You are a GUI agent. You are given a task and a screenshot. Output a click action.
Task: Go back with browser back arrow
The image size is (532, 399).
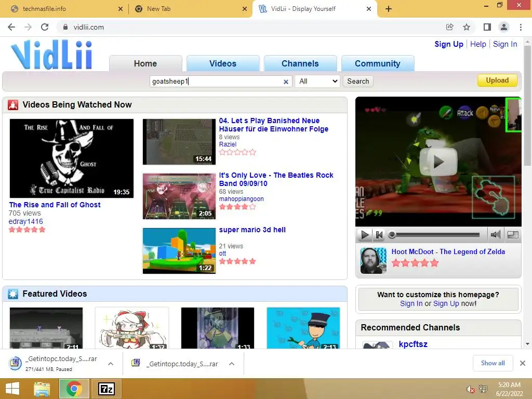coord(11,27)
